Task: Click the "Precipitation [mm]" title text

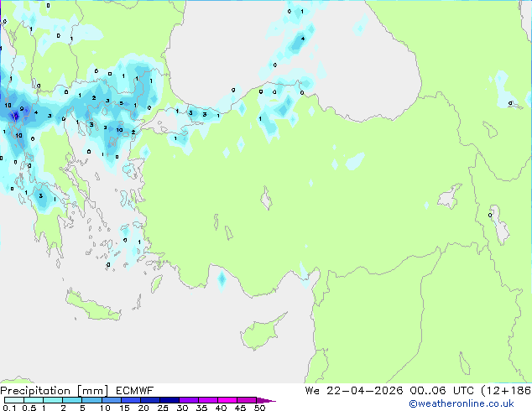Action: click(x=55, y=391)
